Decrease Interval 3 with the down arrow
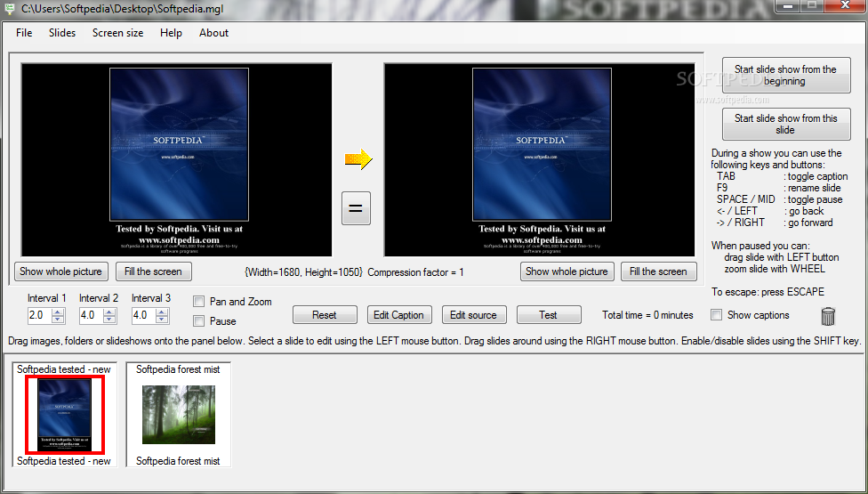The width and height of the screenshot is (868, 494). (x=162, y=320)
